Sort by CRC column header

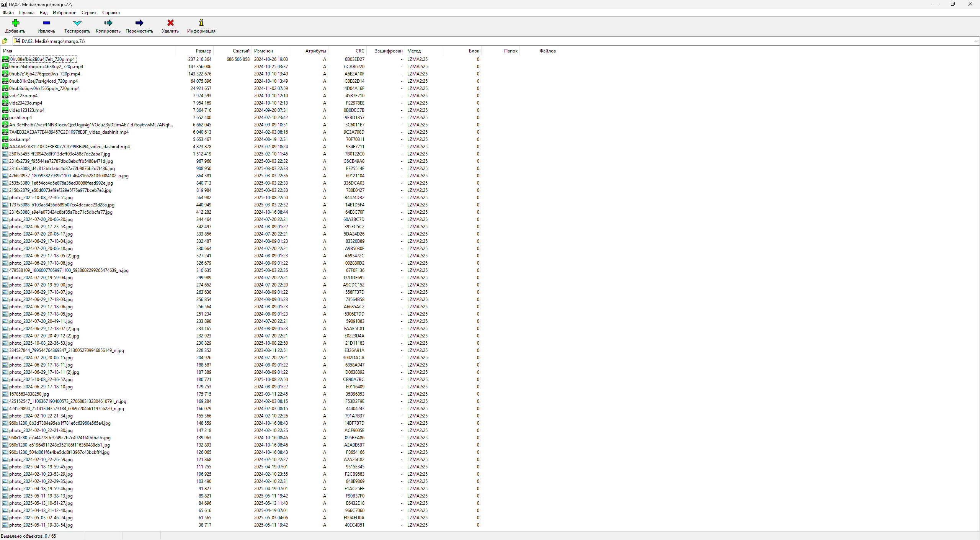pyautogui.click(x=359, y=51)
